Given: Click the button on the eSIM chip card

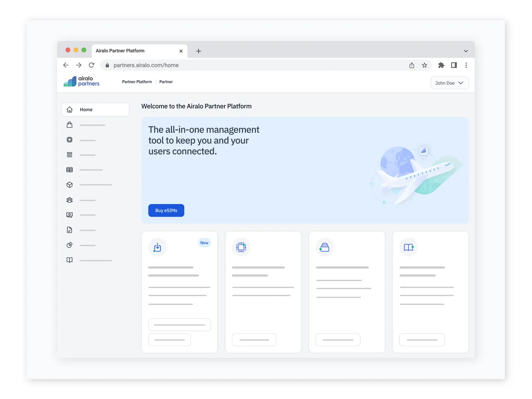Looking at the screenshot, I should click(x=254, y=340).
